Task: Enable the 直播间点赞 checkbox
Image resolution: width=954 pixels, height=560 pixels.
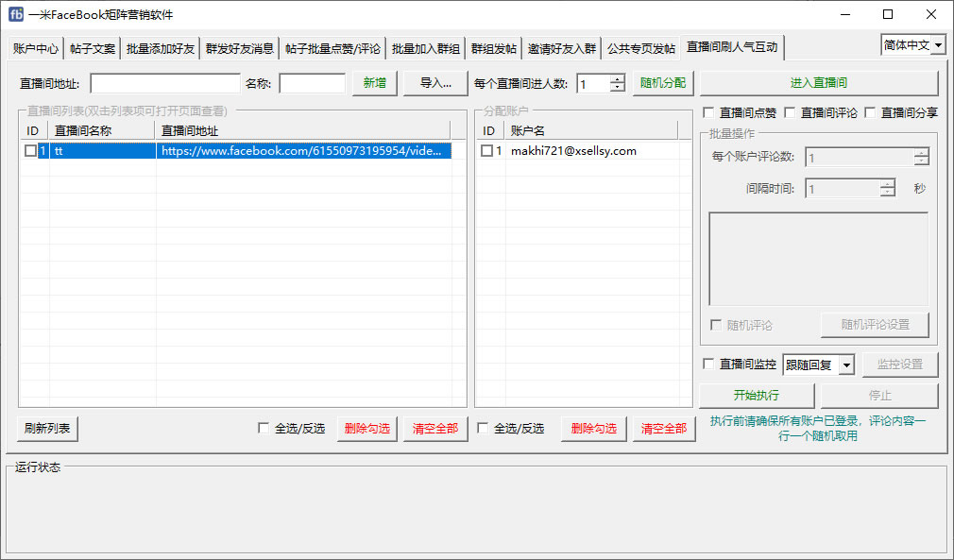Action: (x=708, y=112)
